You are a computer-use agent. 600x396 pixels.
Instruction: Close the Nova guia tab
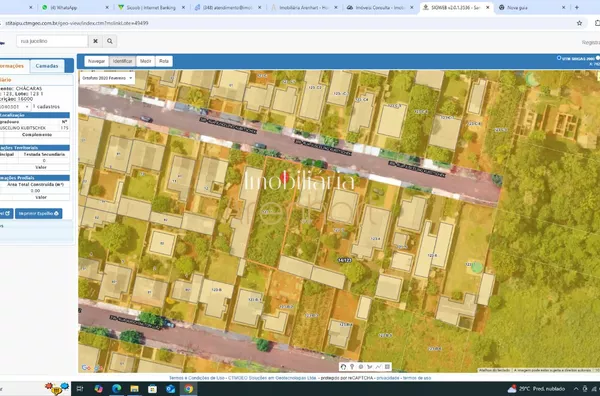coord(564,7)
